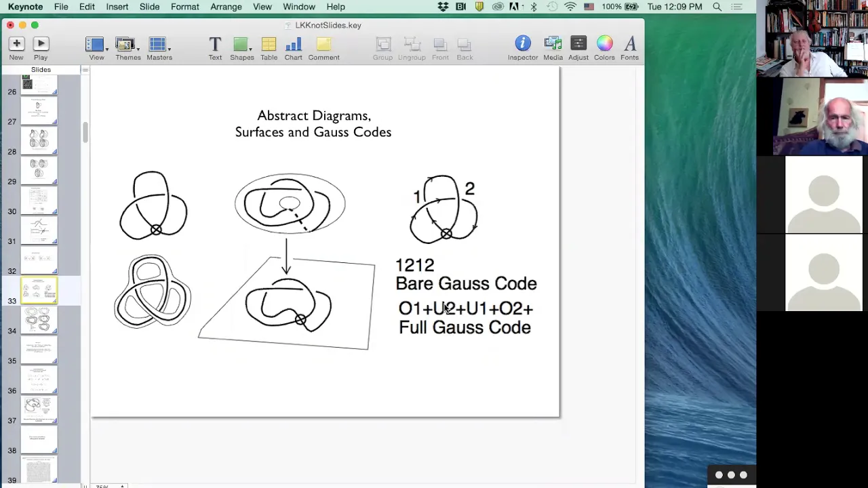Select slide 28 thumbnail
Screen dimensions: 868x488
39,140
